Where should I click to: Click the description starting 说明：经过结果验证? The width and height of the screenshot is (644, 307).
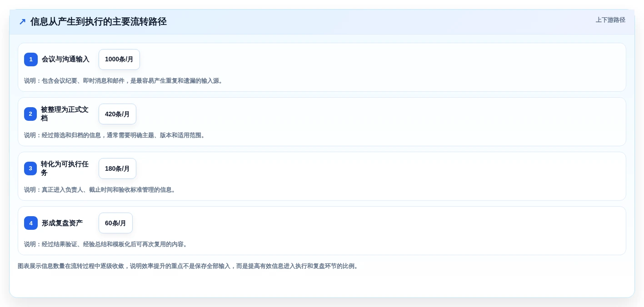click(x=106, y=244)
